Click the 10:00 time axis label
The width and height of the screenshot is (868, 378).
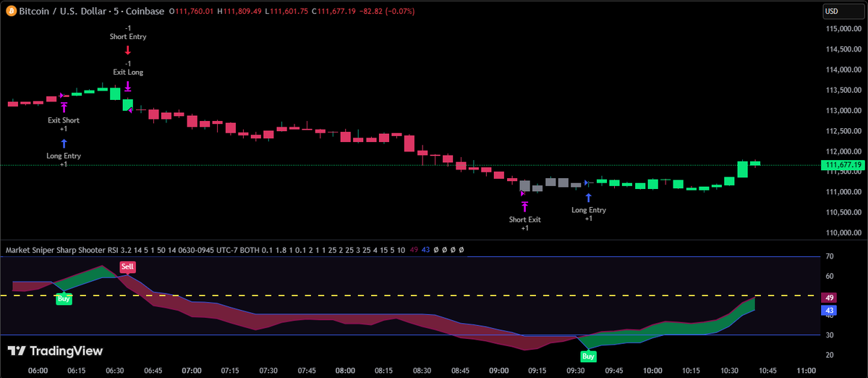[652, 370]
